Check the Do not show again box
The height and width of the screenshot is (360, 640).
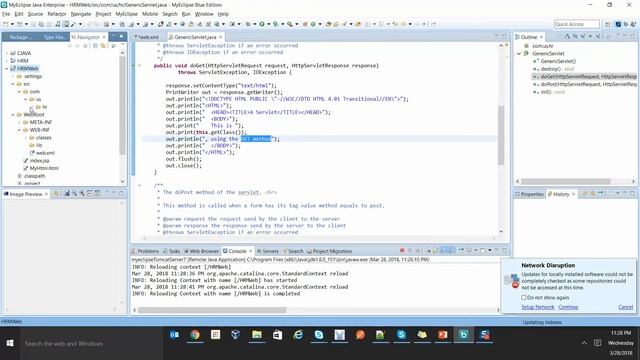[524, 298]
